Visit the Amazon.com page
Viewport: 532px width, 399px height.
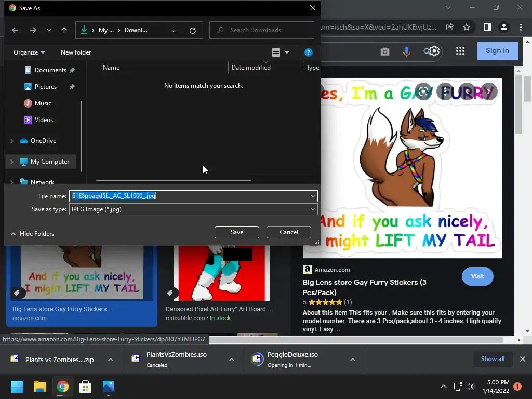pyautogui.click(x=477, y=276)
